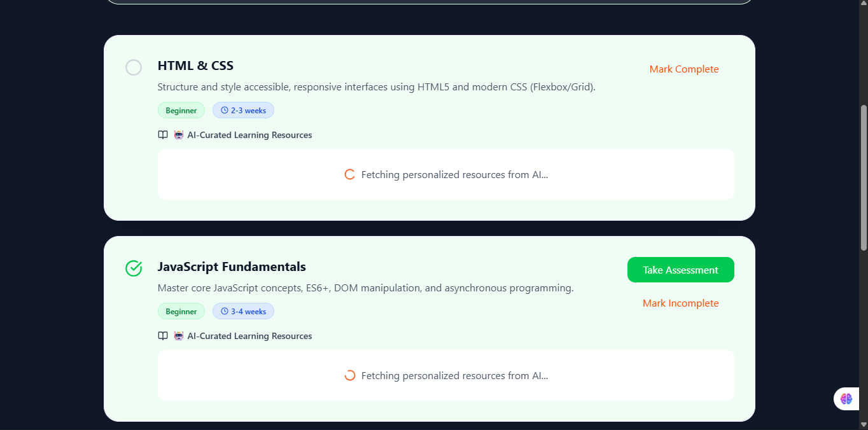
Task: Click the Beginner badge on HTML & CSS
Action: pos(181,111)
